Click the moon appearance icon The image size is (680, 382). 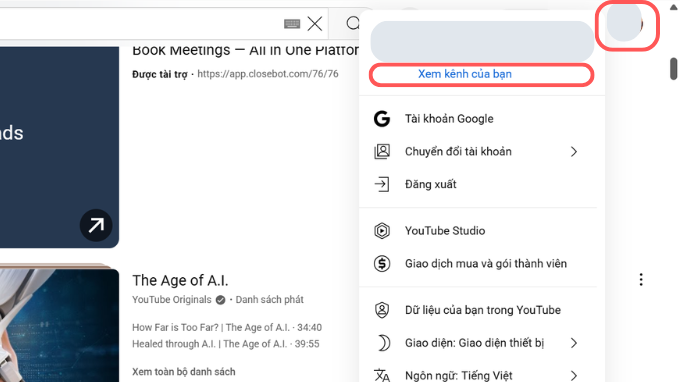tap(383, 343)
